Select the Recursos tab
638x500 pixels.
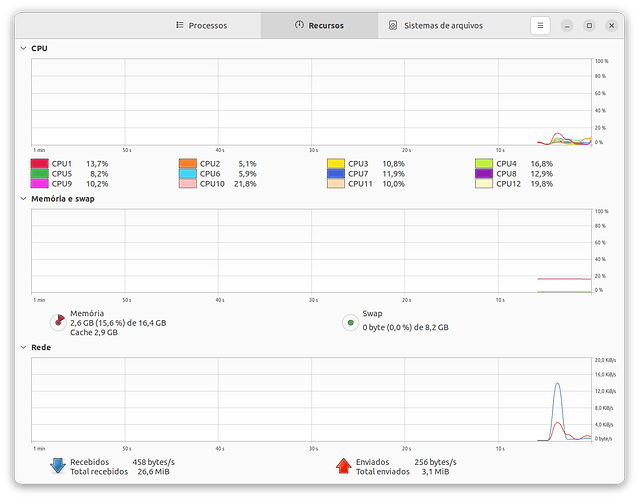pyautogui.click(x=319, y=26)
